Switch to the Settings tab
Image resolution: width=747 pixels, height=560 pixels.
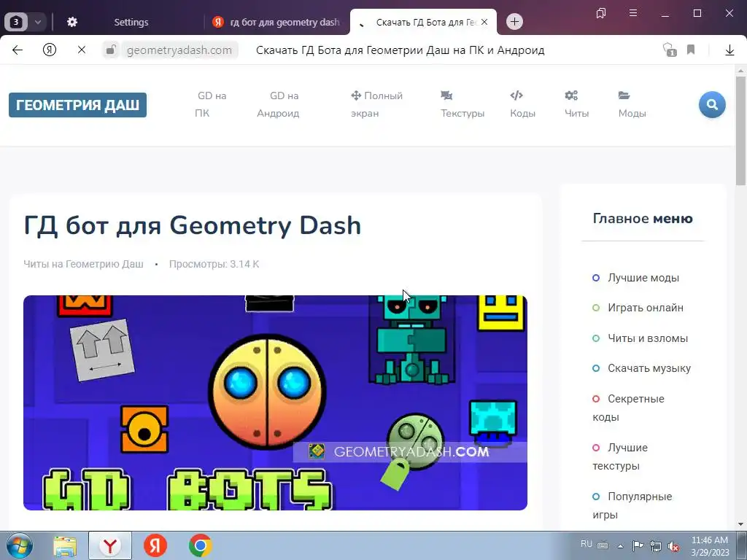(x=131, y=23)
